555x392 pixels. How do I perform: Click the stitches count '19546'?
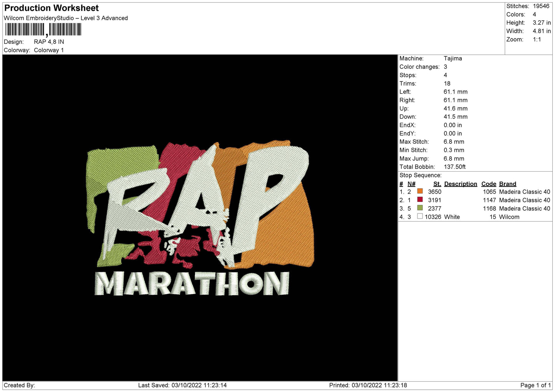coord(541,6)
